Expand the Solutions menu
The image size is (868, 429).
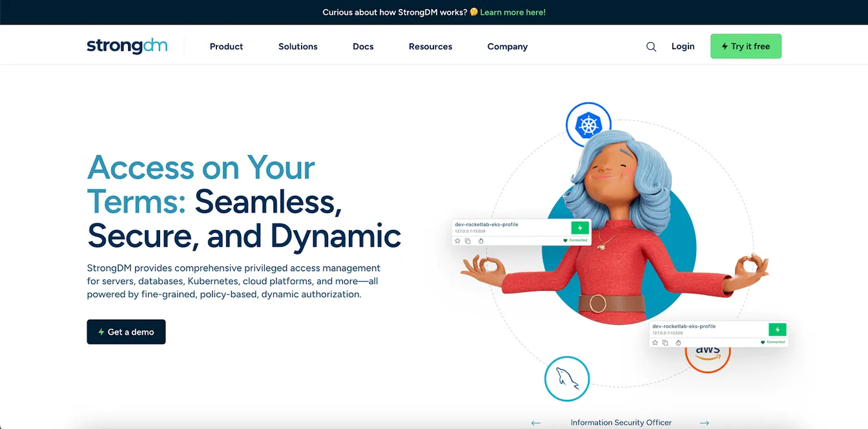click(x=298, y=47)
